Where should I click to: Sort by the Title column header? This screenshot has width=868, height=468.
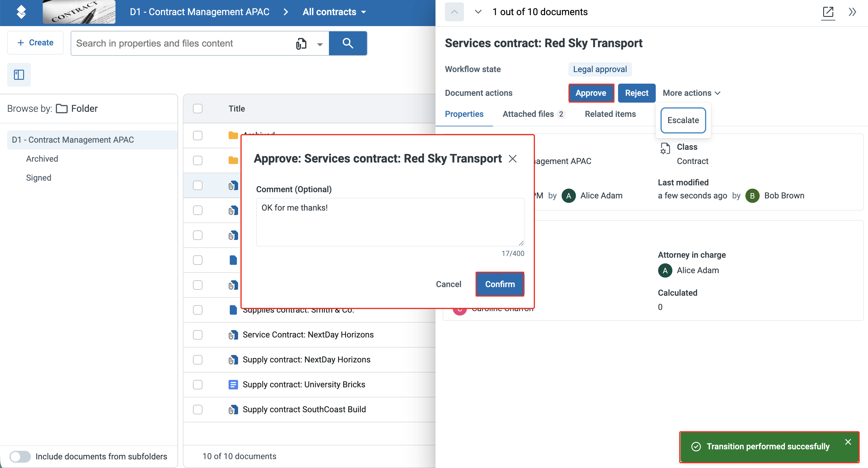click(x=237, y=109)
